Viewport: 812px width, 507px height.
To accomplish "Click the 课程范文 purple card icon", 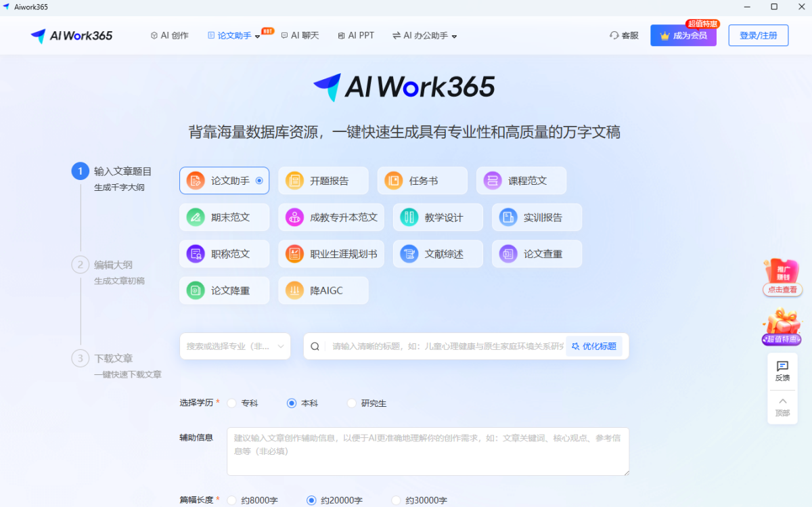I will tap(493, 181).
